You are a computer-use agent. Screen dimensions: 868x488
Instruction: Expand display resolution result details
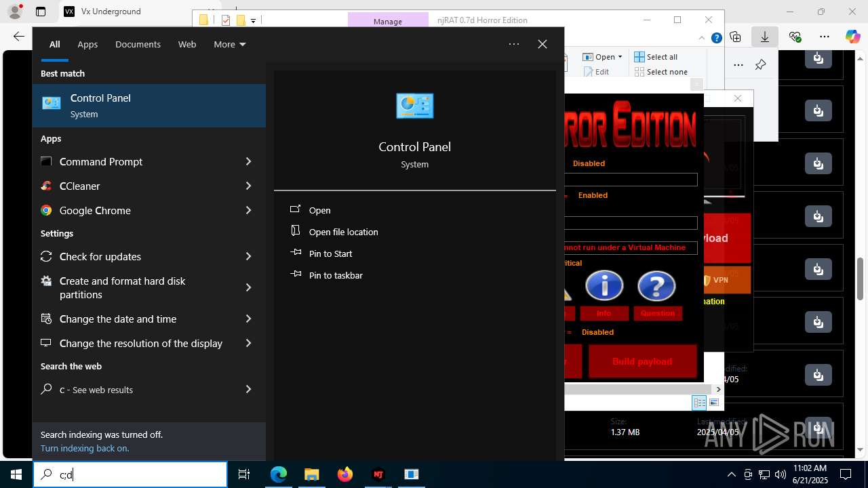click(x=248, y=343)
